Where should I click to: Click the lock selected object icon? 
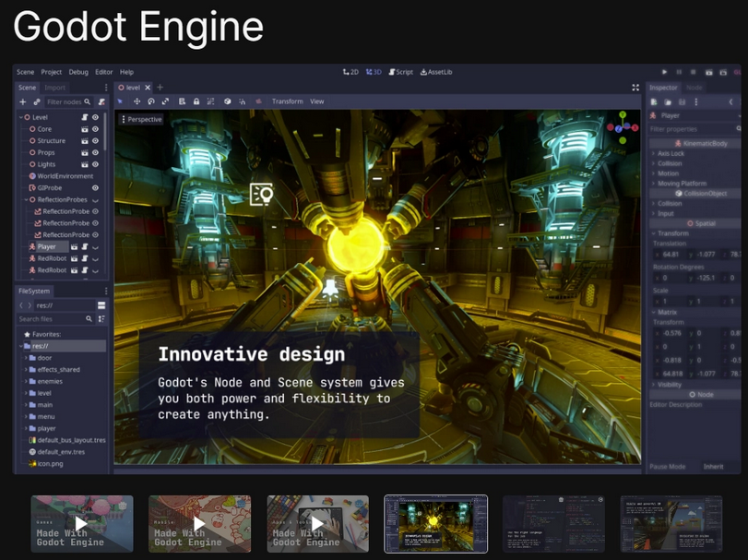coord(196,101)
